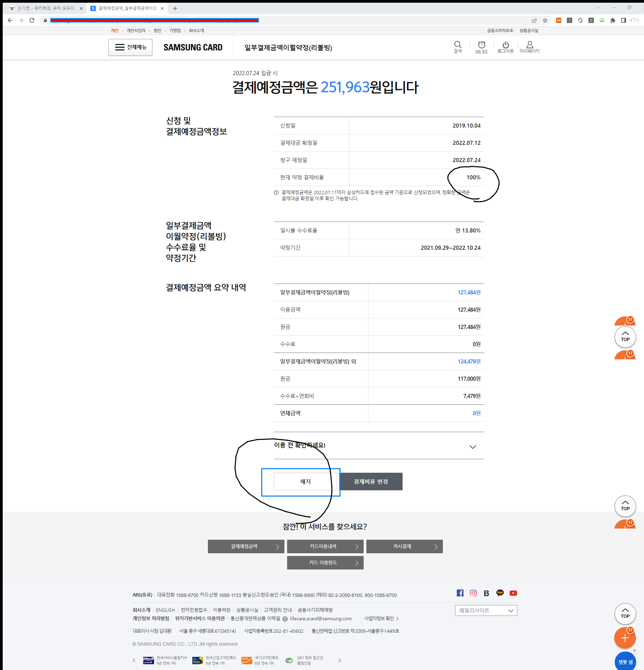Go to 카드이용내역 service button
The height and width of the screenshot is (670, 644).
pos(325,546)
